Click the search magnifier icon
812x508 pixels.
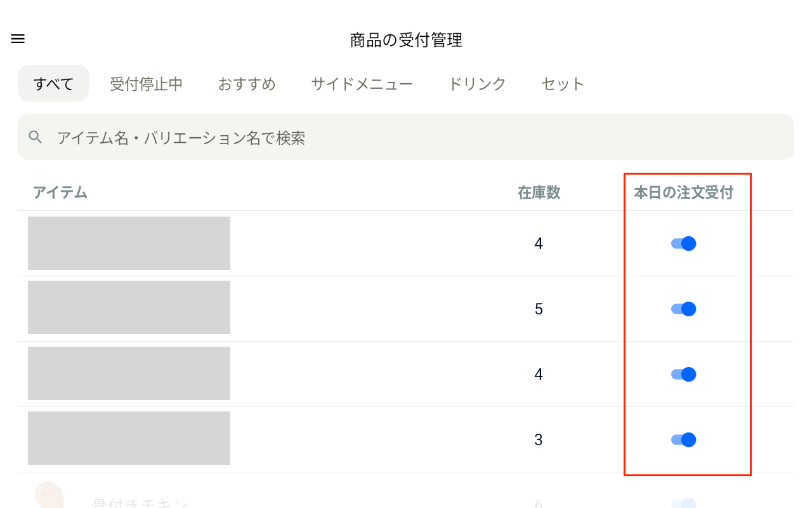coord(34,137)
